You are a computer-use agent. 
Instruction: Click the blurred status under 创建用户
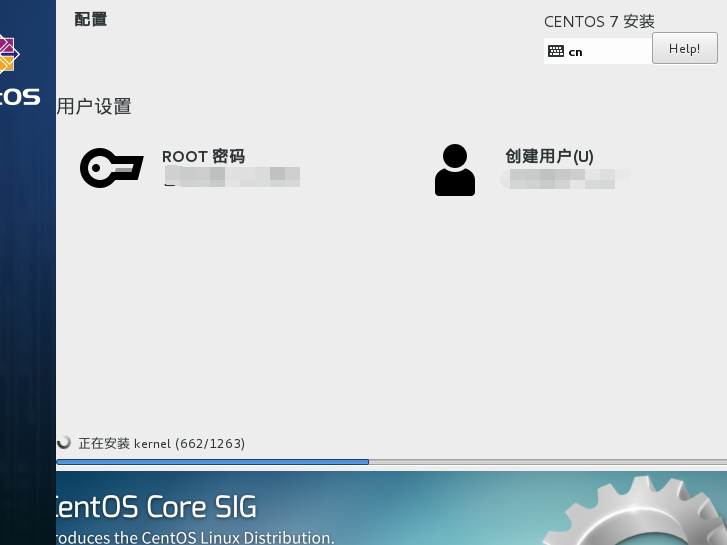click(x=565, y=179)
